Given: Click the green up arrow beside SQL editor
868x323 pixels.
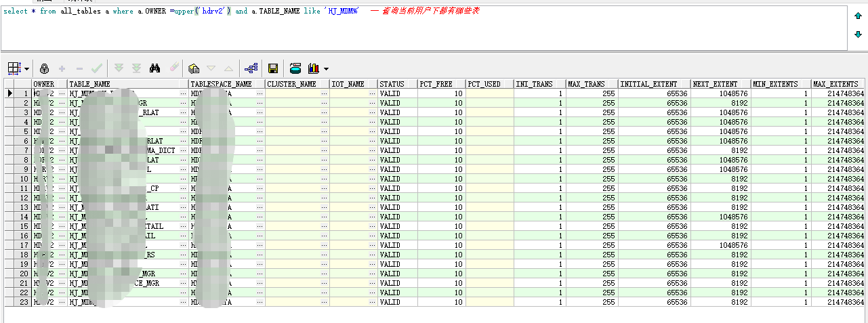Looking at the screenshot, I should point(858,16).
